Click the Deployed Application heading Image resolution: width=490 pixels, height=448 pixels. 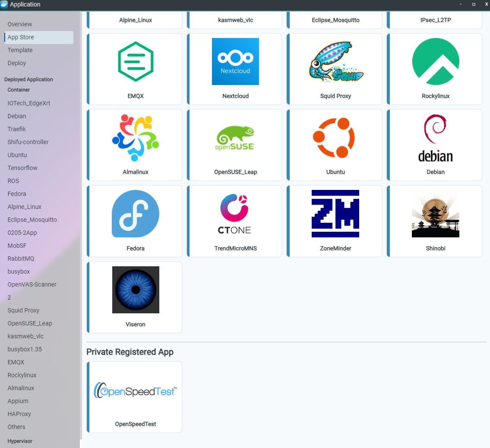click(x=28, y=79)
